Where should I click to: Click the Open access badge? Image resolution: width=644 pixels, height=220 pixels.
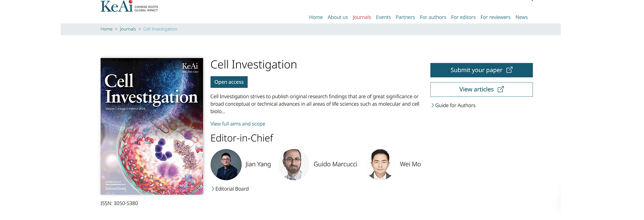coord(229,82)
